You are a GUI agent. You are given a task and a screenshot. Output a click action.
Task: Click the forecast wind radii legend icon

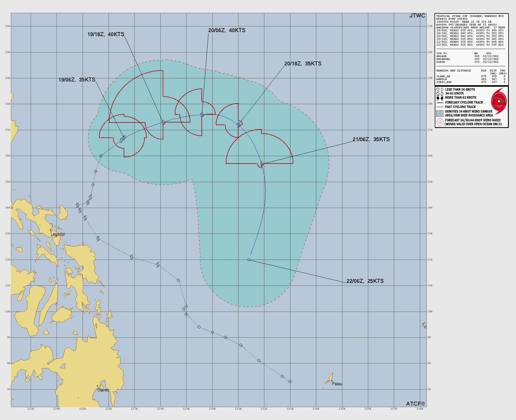pos(440,122)
